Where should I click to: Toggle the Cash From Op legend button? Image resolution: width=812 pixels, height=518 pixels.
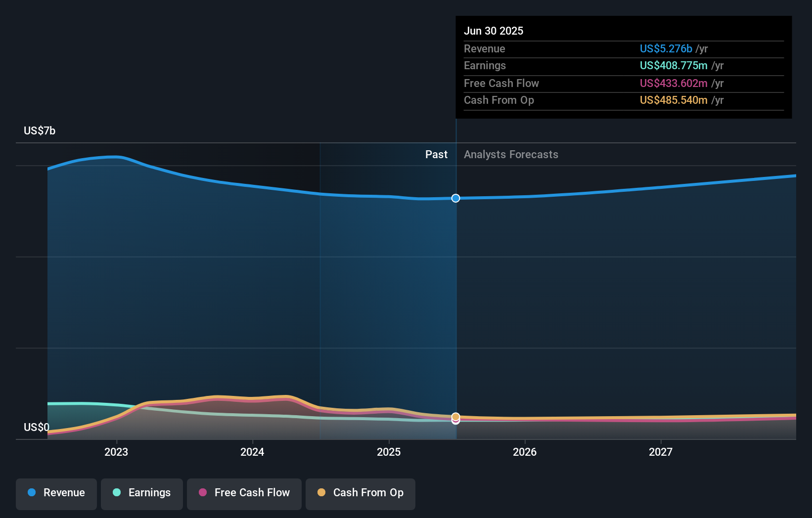pyautogui.click(x=361, y=494)
